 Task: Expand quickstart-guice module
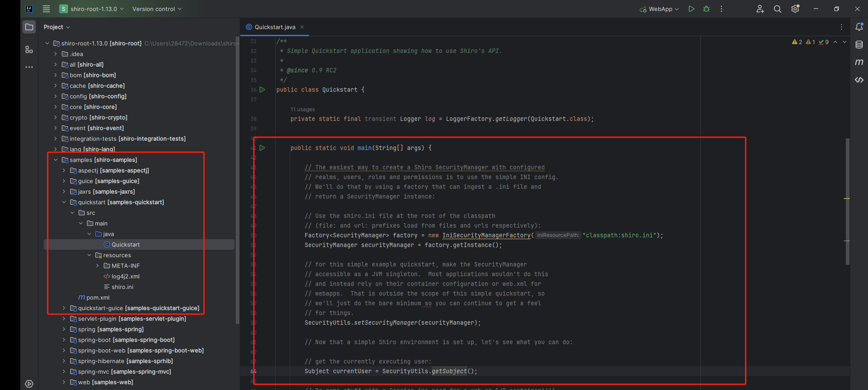click(64, 308)
